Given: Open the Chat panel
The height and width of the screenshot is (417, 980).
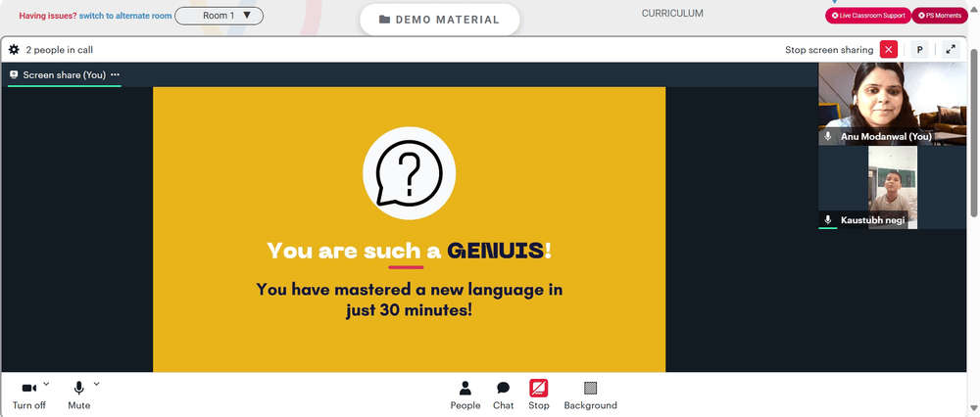Looking at the screenshot, I should tap(503, 395).
